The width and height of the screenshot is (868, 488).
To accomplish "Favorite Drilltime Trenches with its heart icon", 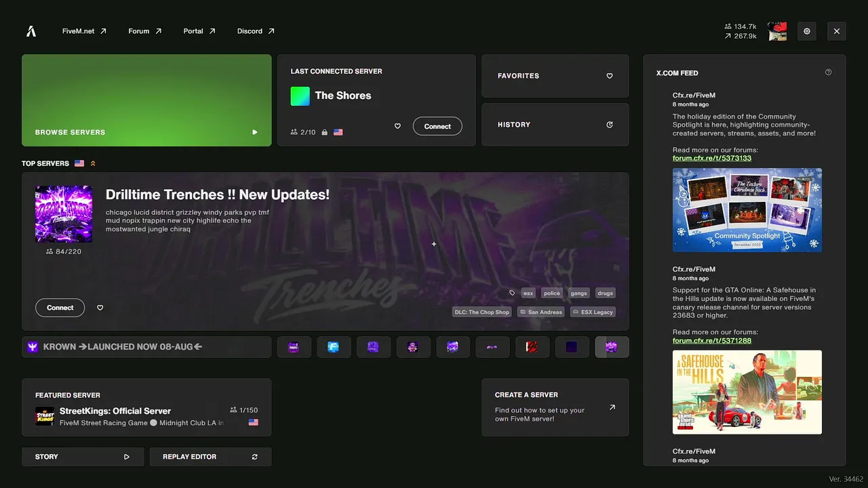I will 100,308.
